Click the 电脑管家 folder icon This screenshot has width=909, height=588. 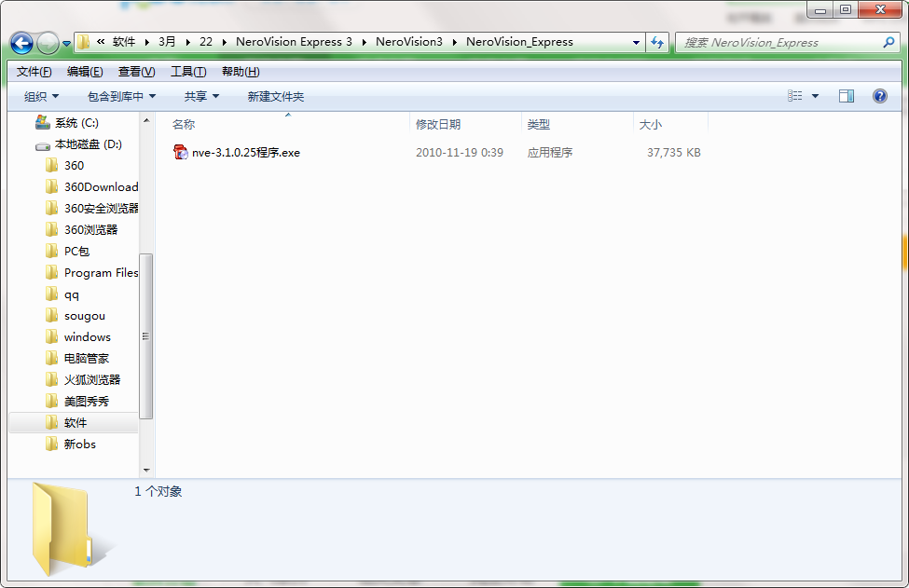51,358
